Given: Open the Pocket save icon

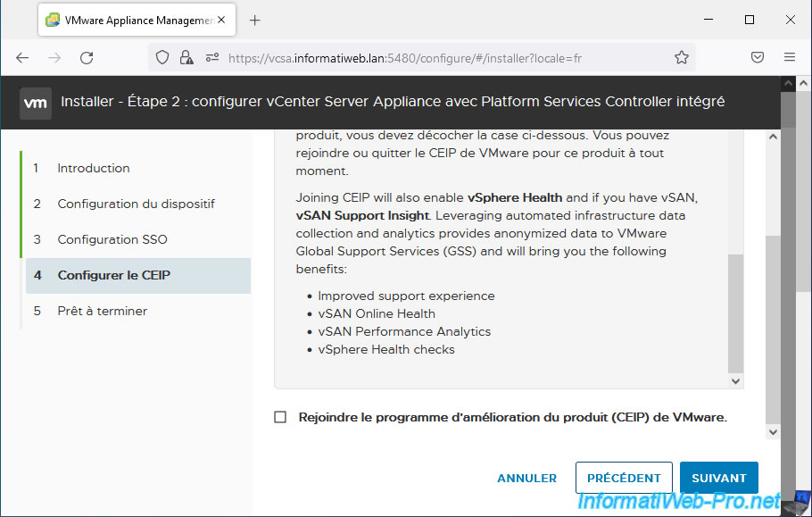Looking at the screenshot, I should coord(757,57).
